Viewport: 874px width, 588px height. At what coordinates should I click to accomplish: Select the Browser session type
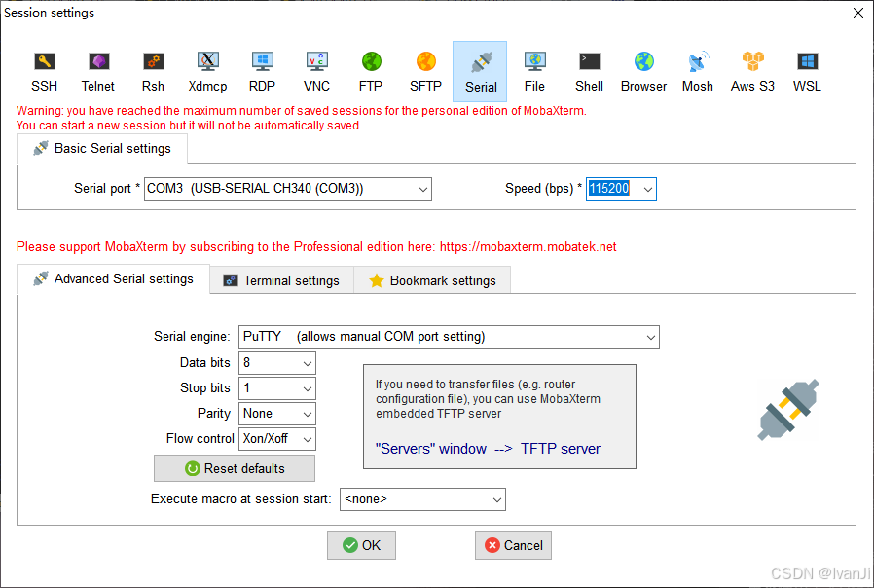[643, 72]
